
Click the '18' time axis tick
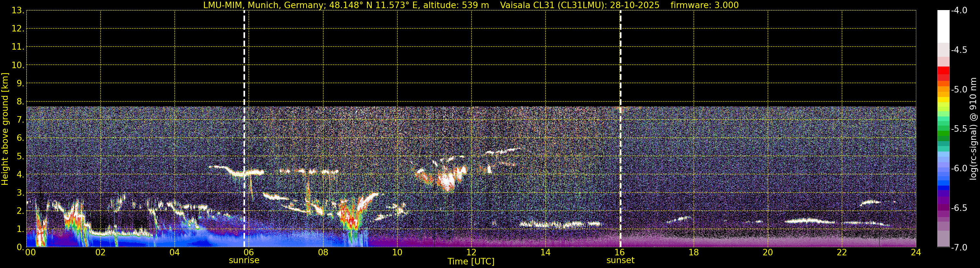pos(694,252)
